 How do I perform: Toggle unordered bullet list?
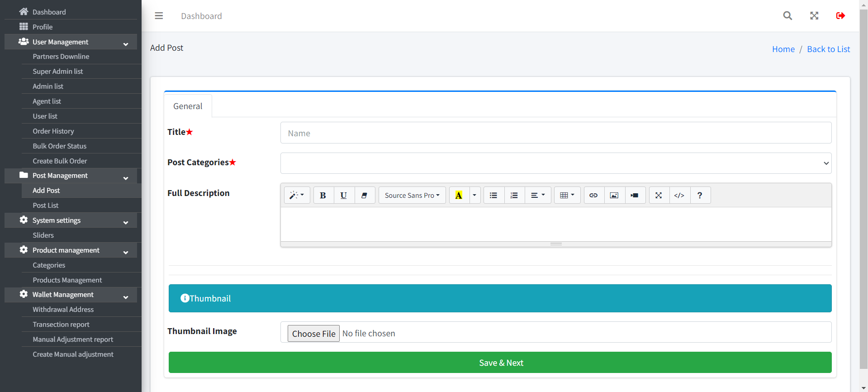click(493, 196)
